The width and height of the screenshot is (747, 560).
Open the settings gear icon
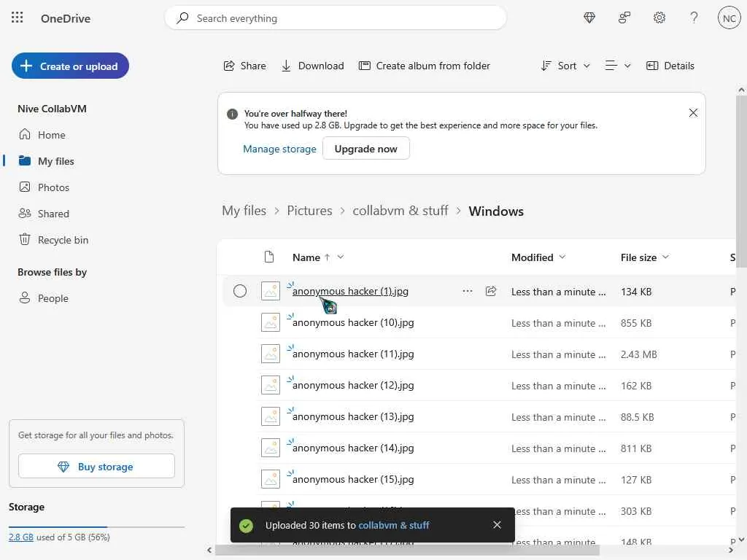click(659, 18)
